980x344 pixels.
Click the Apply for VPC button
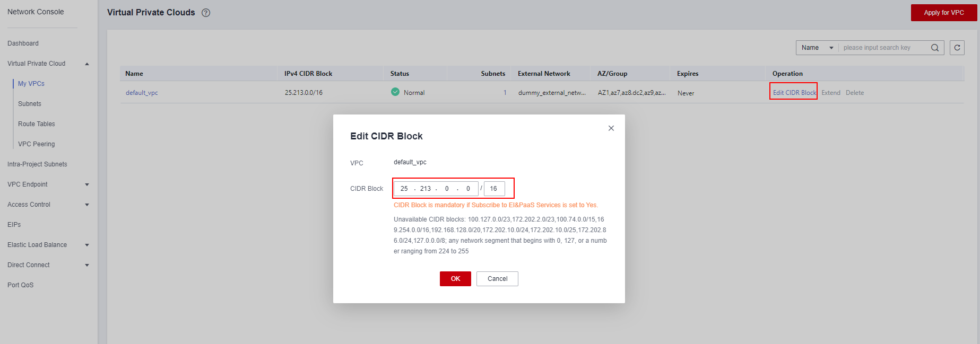click(x=943, y=13)
